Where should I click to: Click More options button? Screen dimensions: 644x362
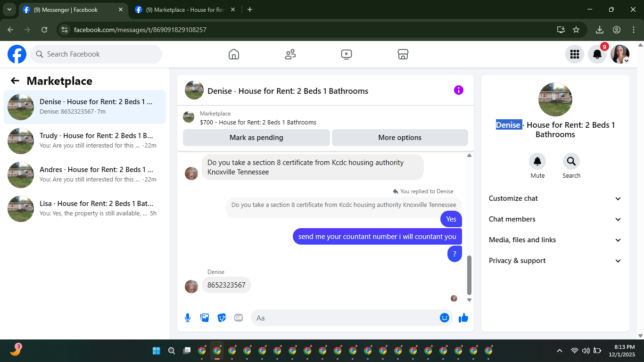pos(400,138)
